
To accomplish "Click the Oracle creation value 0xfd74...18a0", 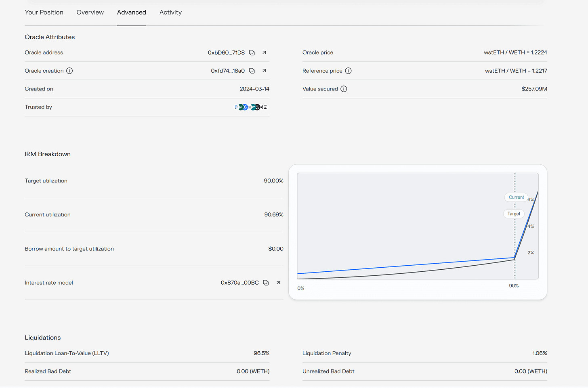I will point(228,71).
